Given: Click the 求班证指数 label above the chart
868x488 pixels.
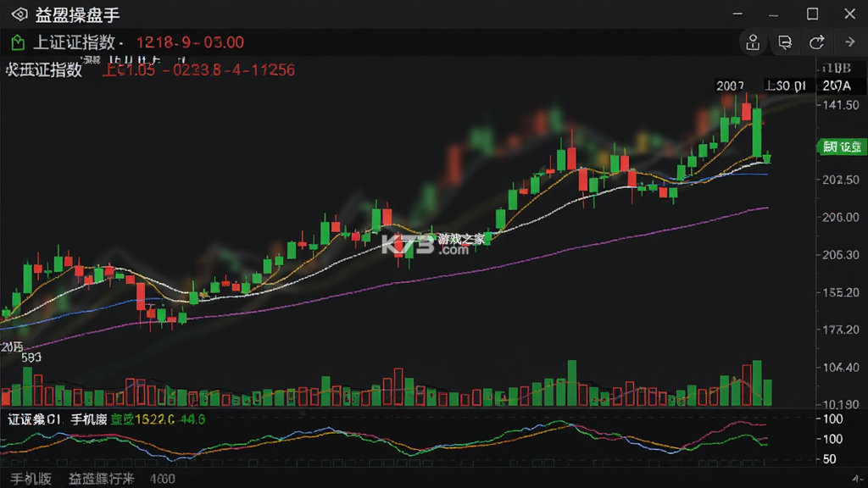Looking at the screenshot, I should click(44, 69).
